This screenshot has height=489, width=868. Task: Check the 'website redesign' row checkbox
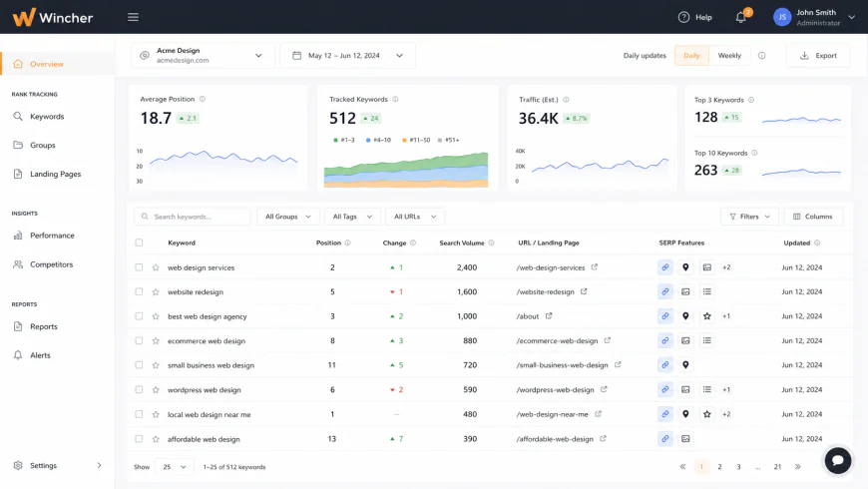point(139,291)
